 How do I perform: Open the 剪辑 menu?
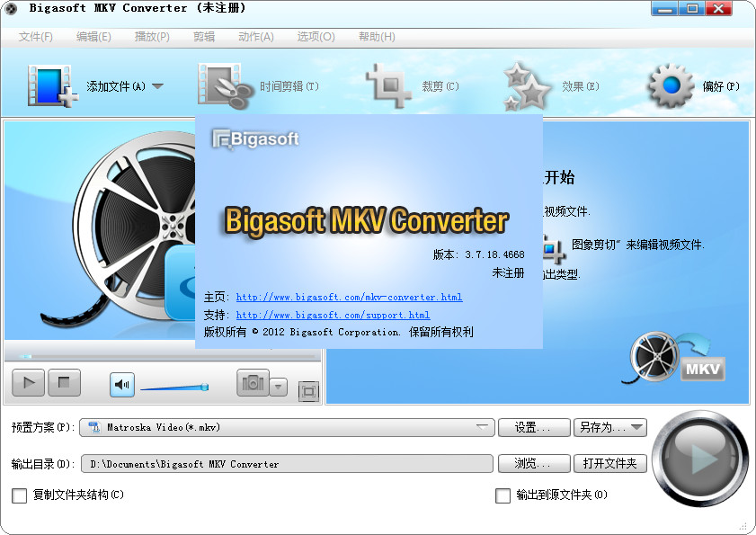[x=204, y=37]
